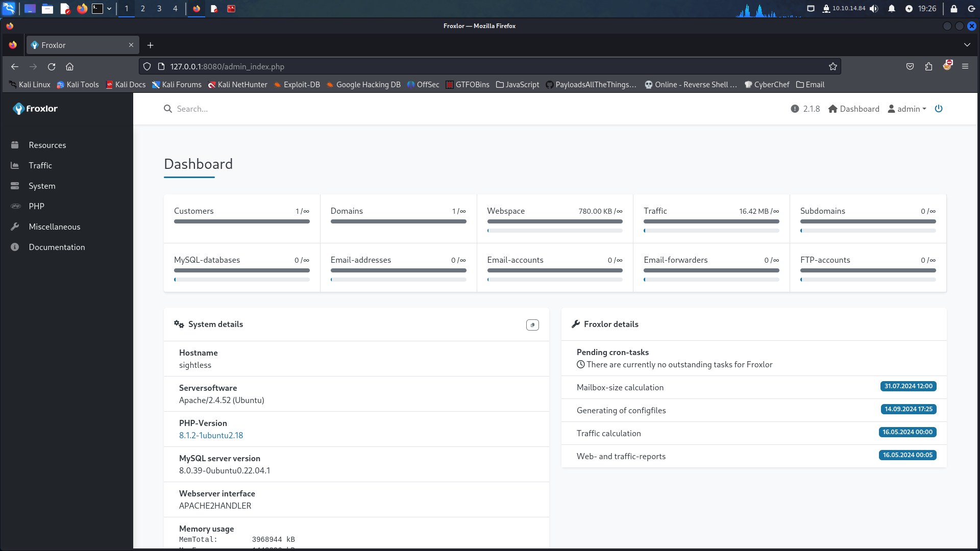Click the Miscellaneous sidebar icon
Image resolution: width=980 pixels, height=551 pixels.
[15, 226]
